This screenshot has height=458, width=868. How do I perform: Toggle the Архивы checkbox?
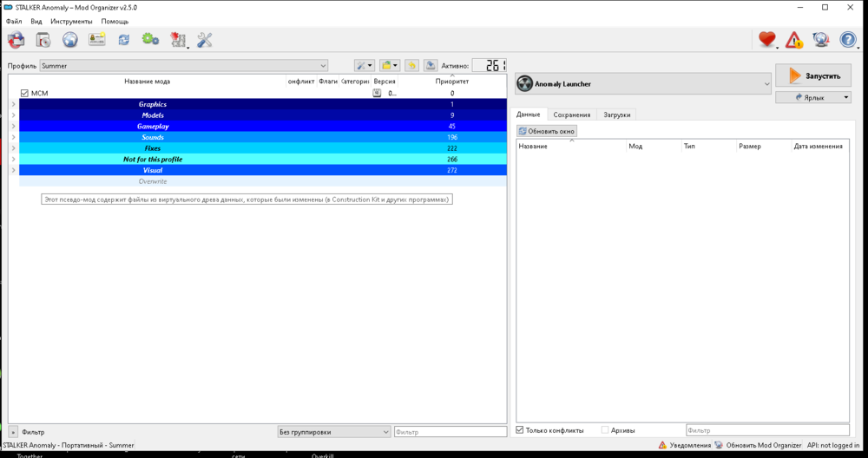(x=605, y=429)
